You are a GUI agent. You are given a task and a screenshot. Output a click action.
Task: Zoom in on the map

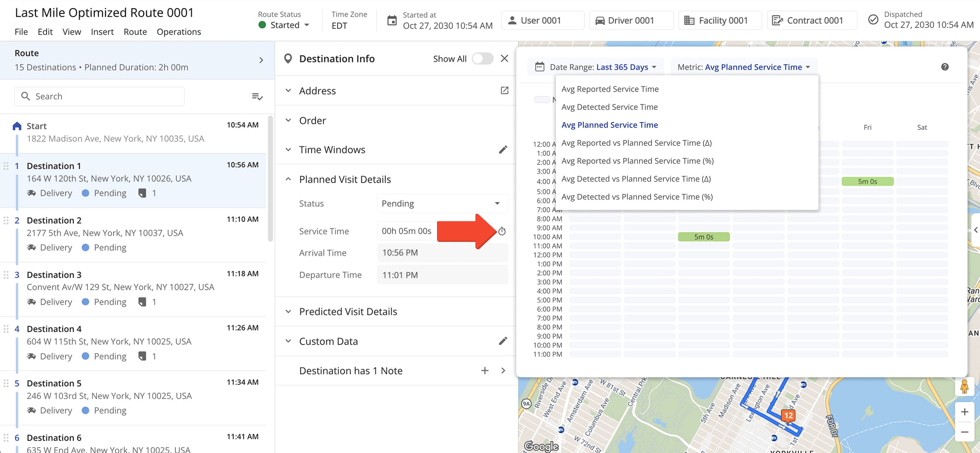click(x=964, y=412)
